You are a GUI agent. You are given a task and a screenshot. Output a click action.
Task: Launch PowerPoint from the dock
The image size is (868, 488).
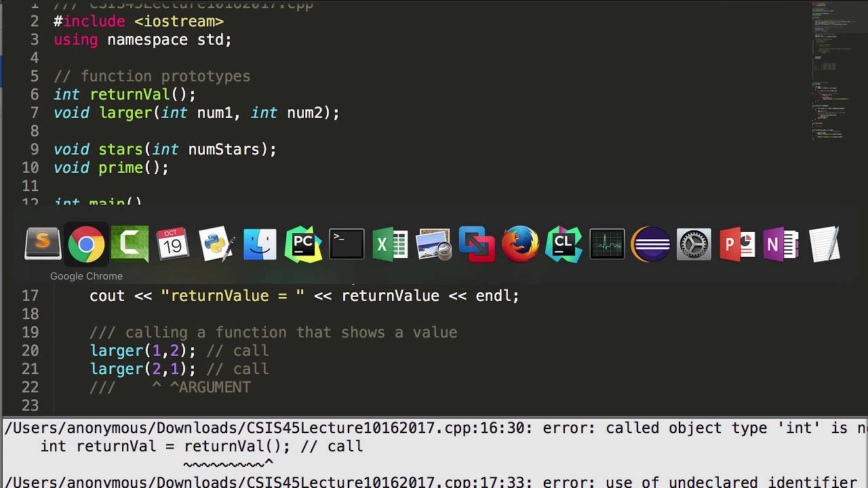tap(737, 244)
